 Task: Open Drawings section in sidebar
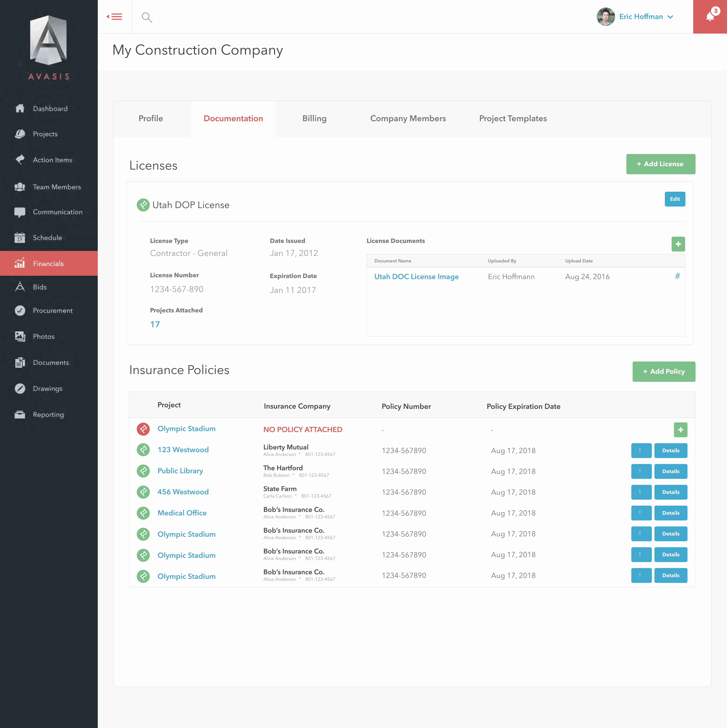pyautogui.click(x=47, y=388)
